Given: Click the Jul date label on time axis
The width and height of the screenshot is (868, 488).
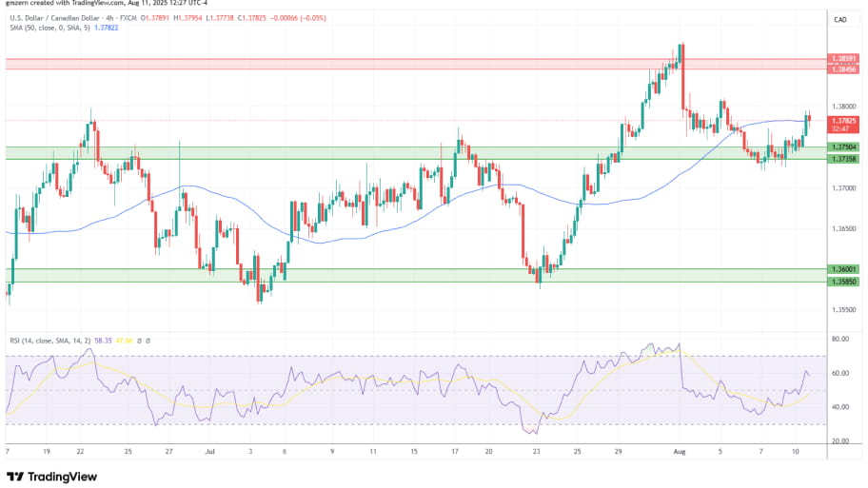Looking at the screenshot, I should 209,452.
